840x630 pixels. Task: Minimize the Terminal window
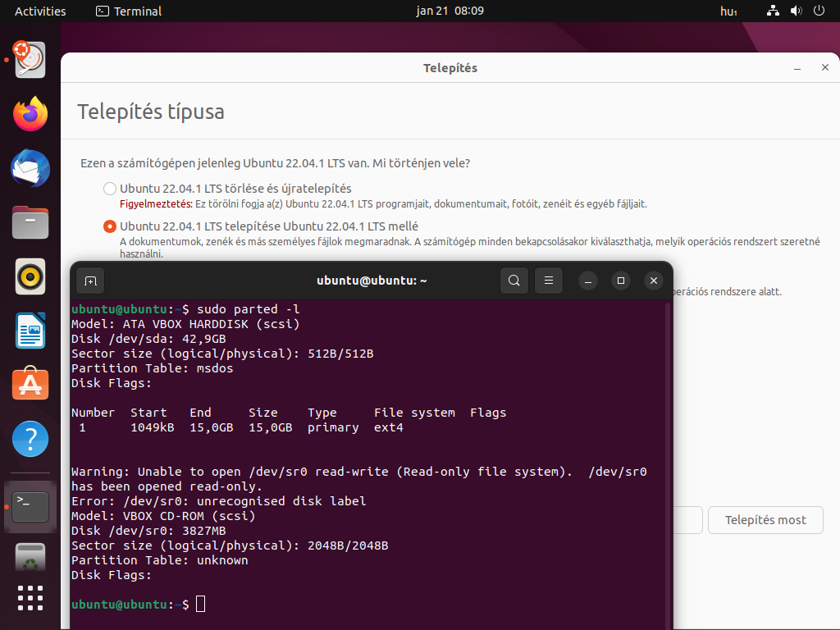[x=587, y=281]
